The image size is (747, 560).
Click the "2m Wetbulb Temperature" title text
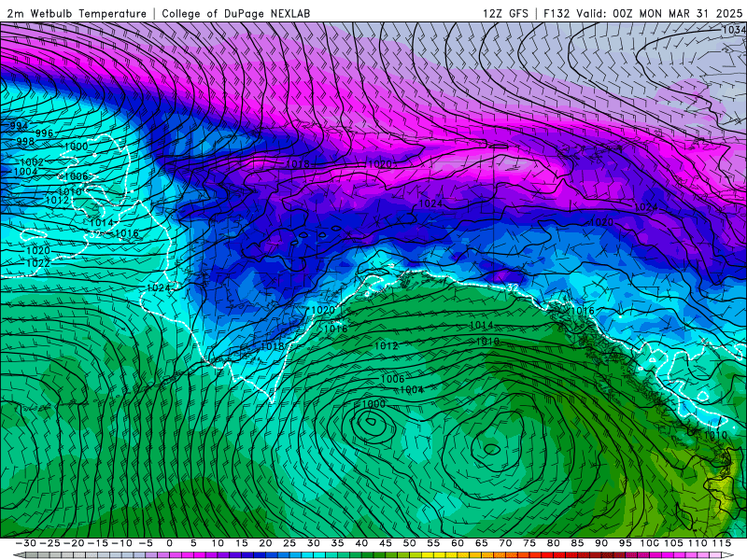pos(77,13)
